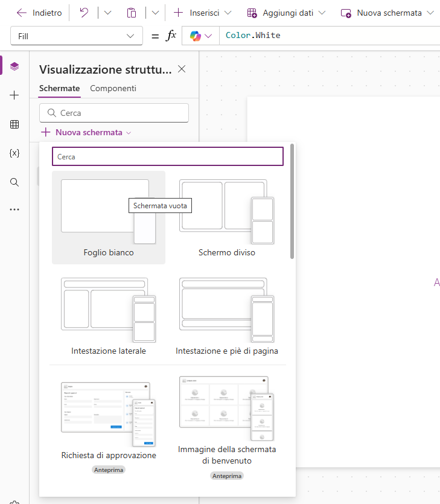Open the Aggiungi dati menu

286,13
